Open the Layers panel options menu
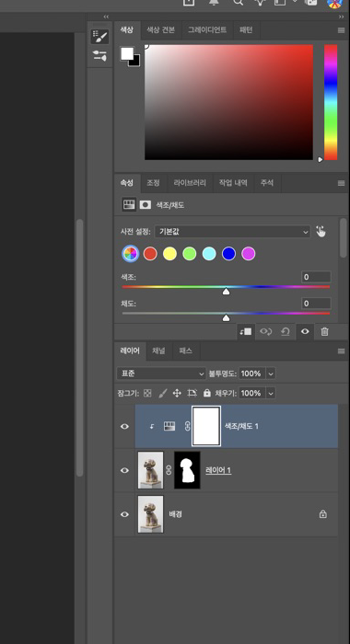Image resolution: width=350 pixels, height=644 pixels. [341, 351]
